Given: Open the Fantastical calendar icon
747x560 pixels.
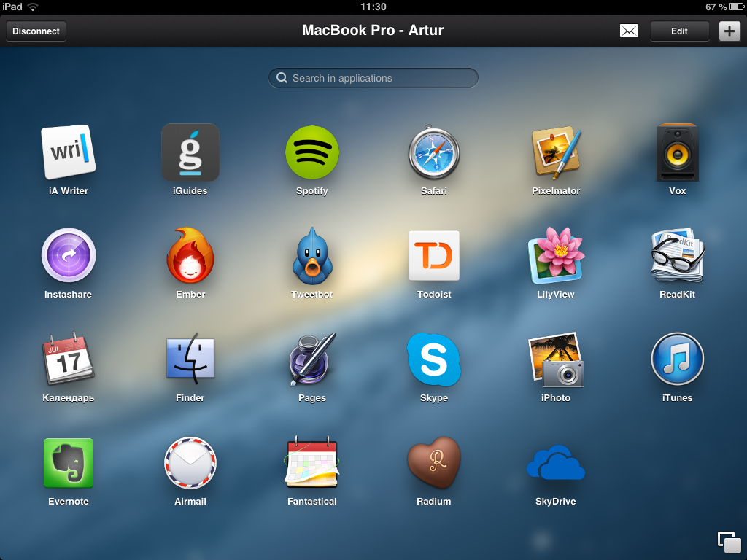Looking at the screenshot, I should tap(312, 462).
